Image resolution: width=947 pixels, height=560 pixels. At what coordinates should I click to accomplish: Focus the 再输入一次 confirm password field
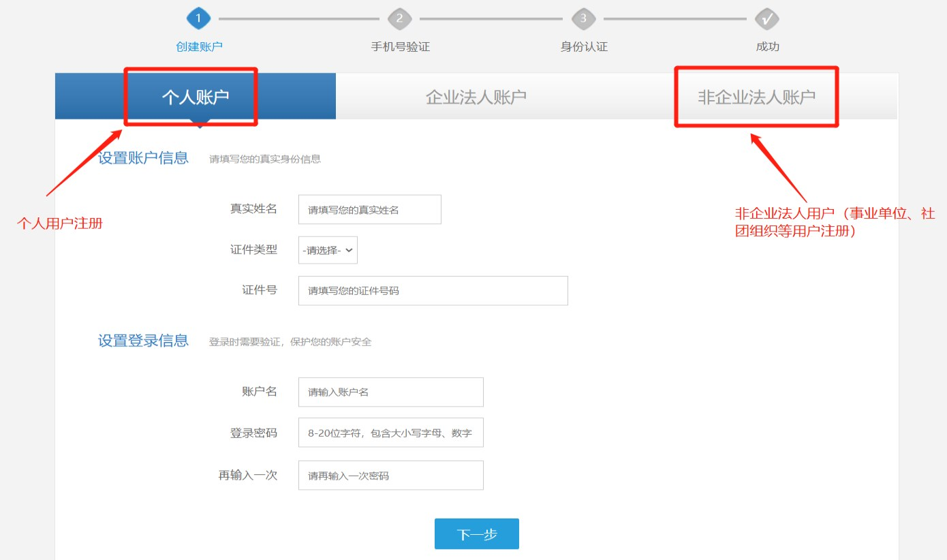click(390, 476)
